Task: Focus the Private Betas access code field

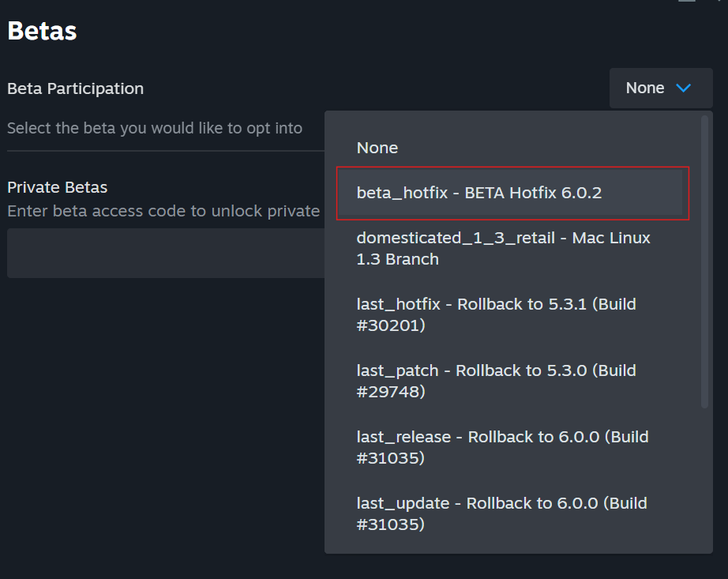Action: coord(166,253)
